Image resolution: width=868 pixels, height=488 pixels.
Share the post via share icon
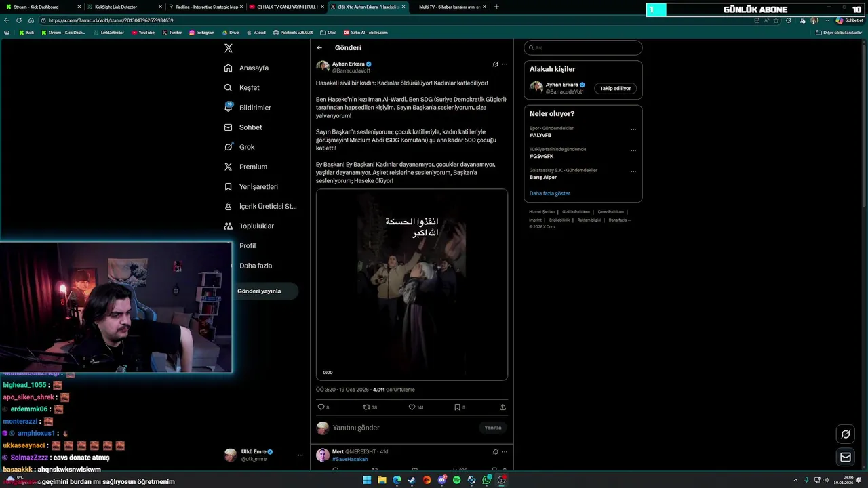pyautogui.click(x=502, y=407)
